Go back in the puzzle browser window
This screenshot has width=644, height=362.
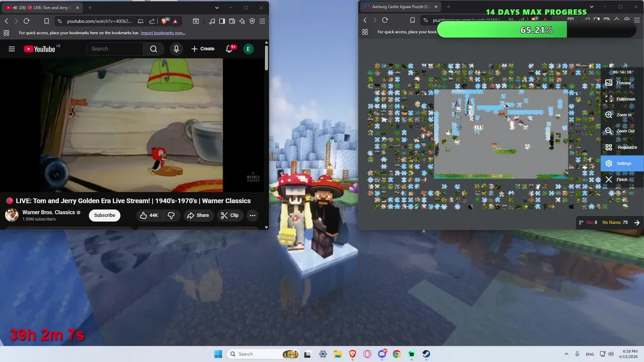365,20
